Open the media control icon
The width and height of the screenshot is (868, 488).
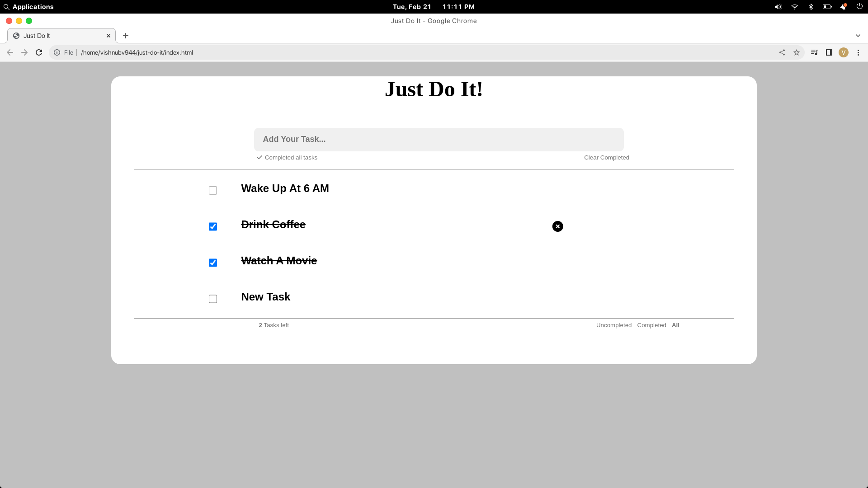click(814, 52)
